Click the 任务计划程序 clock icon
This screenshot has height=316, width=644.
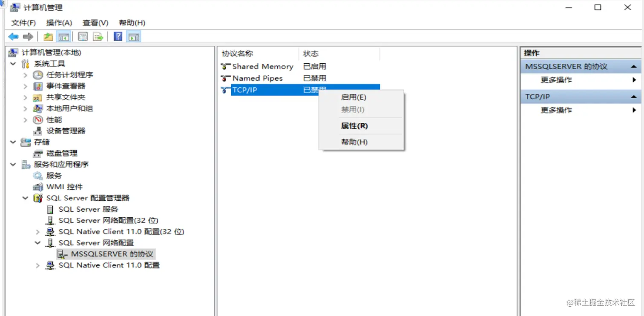(x=38, y=75)
